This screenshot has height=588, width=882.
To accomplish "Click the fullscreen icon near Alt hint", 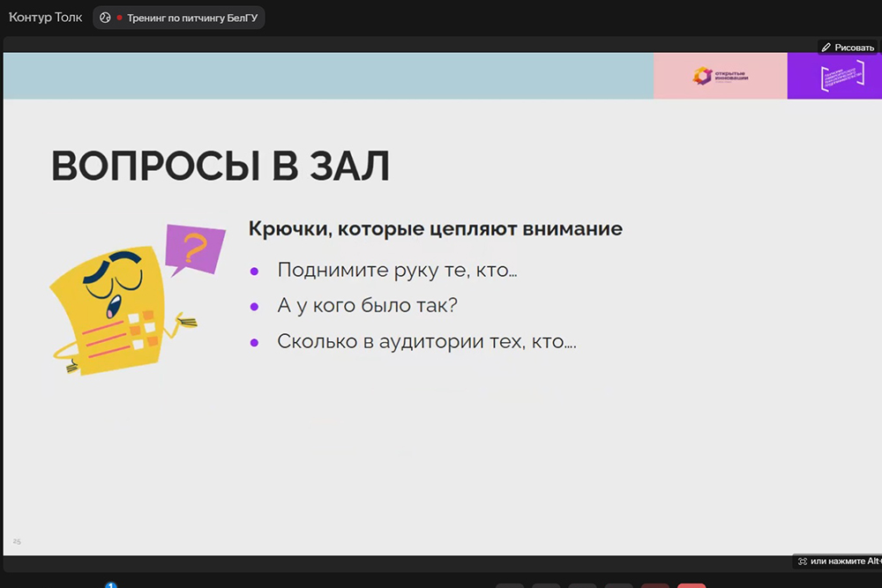I will (802, 562).
